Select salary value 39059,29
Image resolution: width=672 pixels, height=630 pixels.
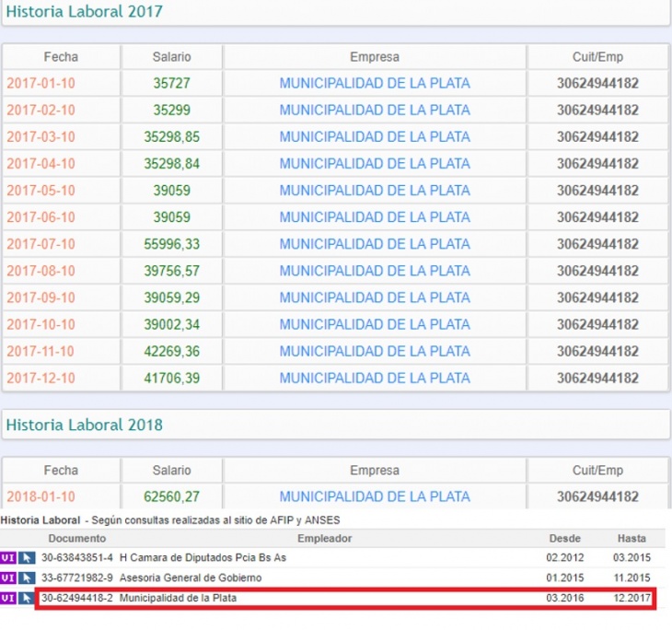coord(171,297)
